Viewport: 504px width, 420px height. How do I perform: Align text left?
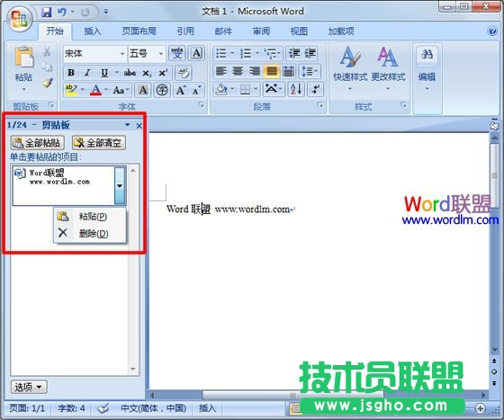tap(221, 71)
